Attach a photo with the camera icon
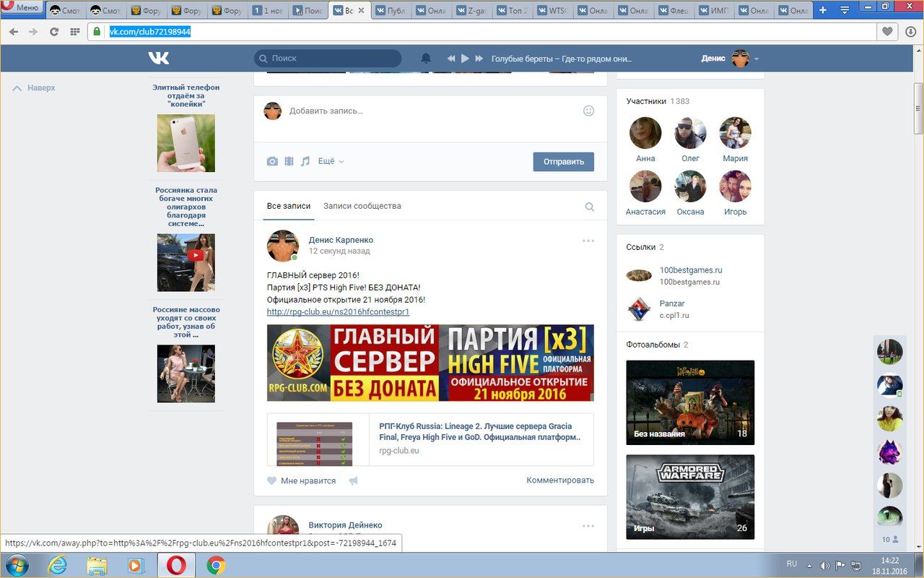Image resolution: width=924 pixels, height=578 pixels. [272, 161]
